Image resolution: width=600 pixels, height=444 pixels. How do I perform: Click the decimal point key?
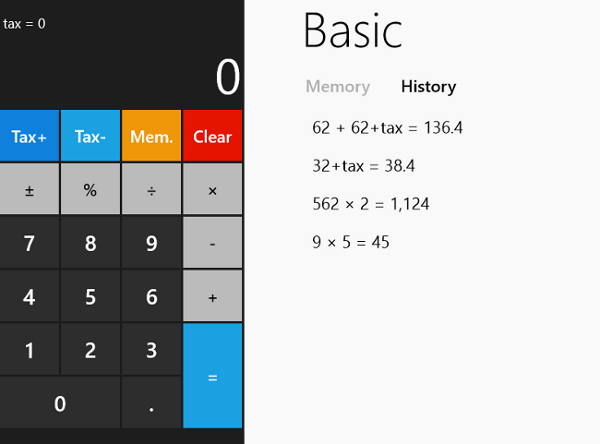[x=152, y=403]
